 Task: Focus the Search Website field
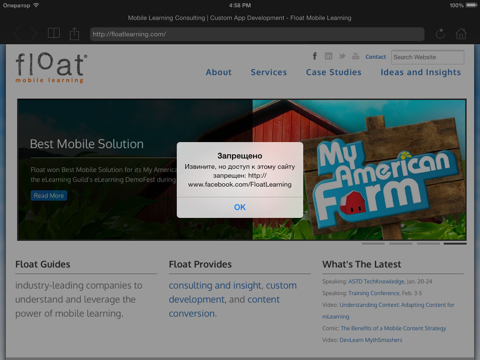[x=428, y=57]
